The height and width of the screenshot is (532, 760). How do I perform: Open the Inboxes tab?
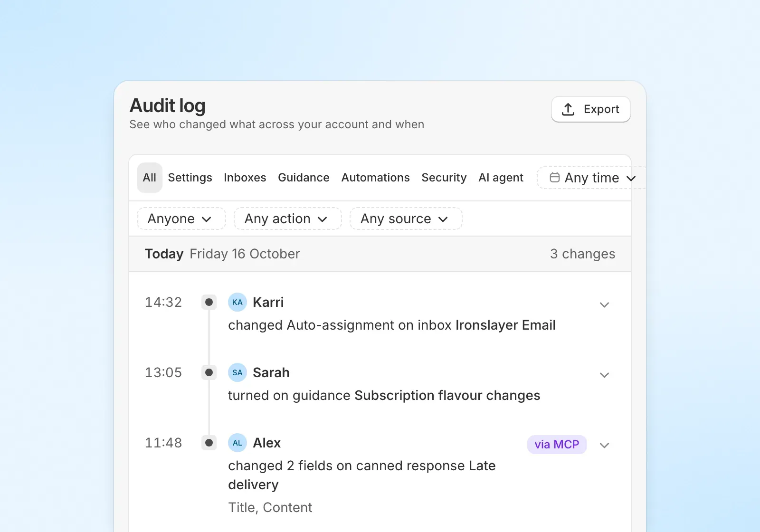245,178
